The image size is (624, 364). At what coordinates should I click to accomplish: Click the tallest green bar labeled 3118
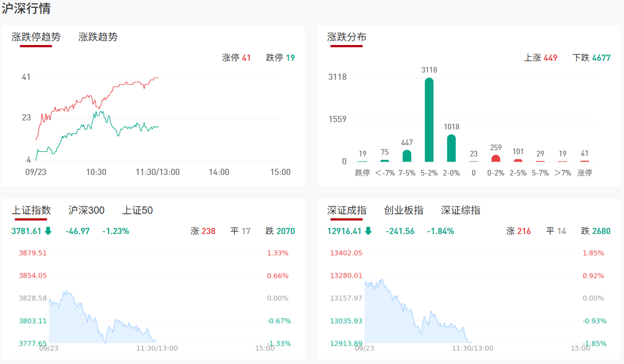[x=429, y=119]
